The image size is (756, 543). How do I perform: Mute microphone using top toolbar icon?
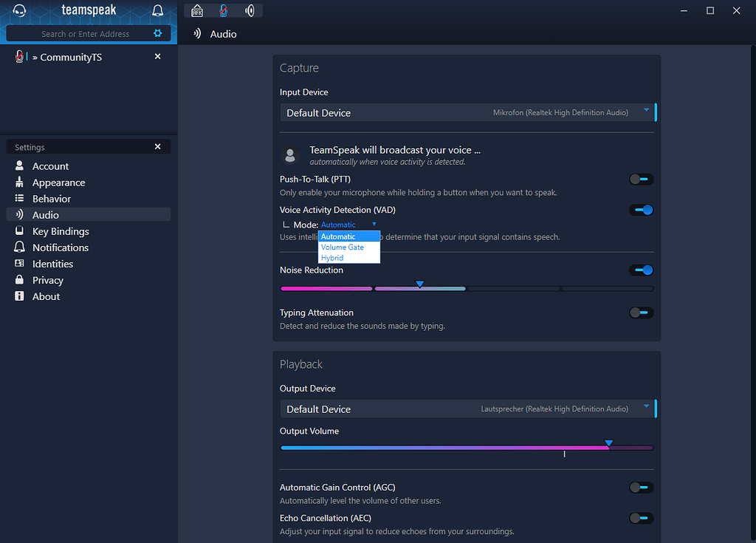click(224, 10)
